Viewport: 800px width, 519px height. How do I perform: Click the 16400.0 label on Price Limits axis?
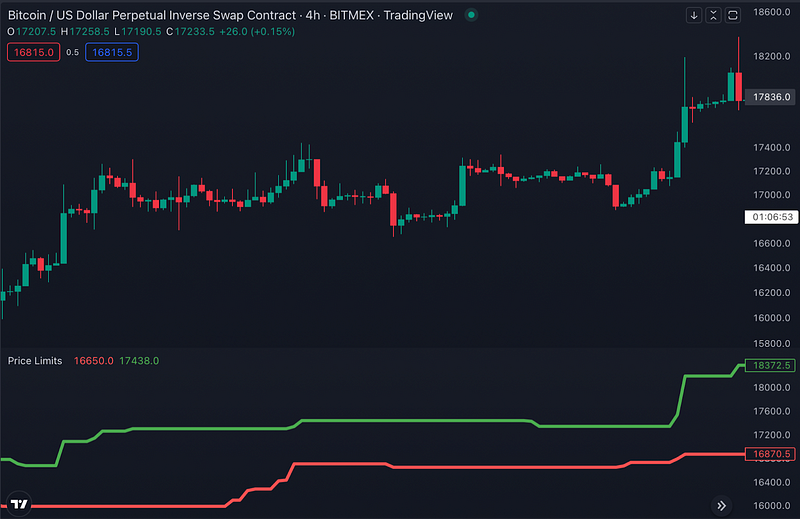(x=771, y=482)
